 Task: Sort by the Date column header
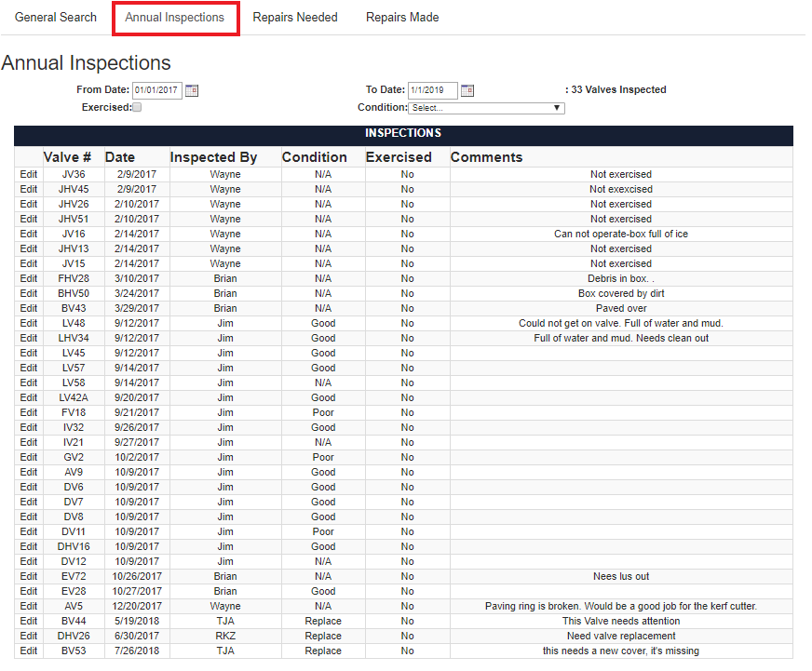tap(120, 157)
